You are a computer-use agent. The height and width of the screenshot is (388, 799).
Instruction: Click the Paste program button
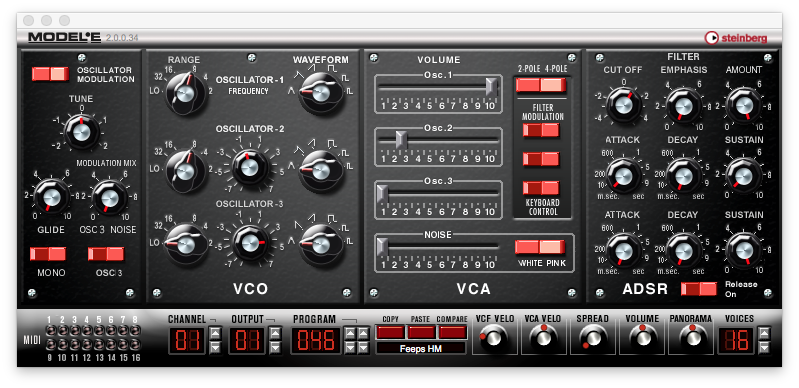[421, 332]
